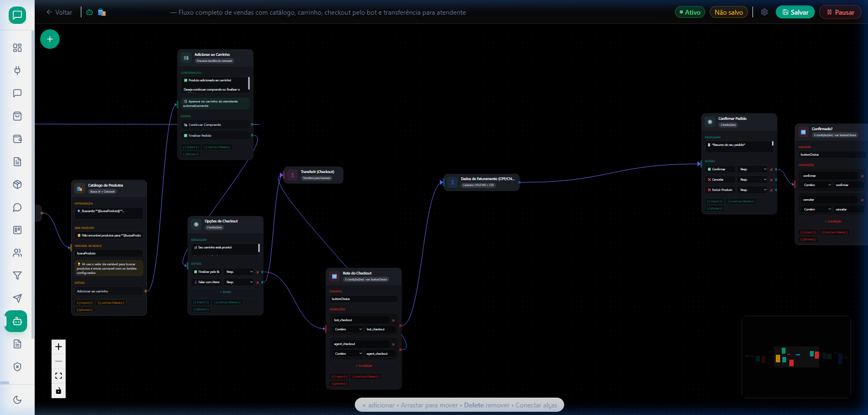
Task: Open the dashboard grid icon in sidebar
Action: tap(17, 48)
